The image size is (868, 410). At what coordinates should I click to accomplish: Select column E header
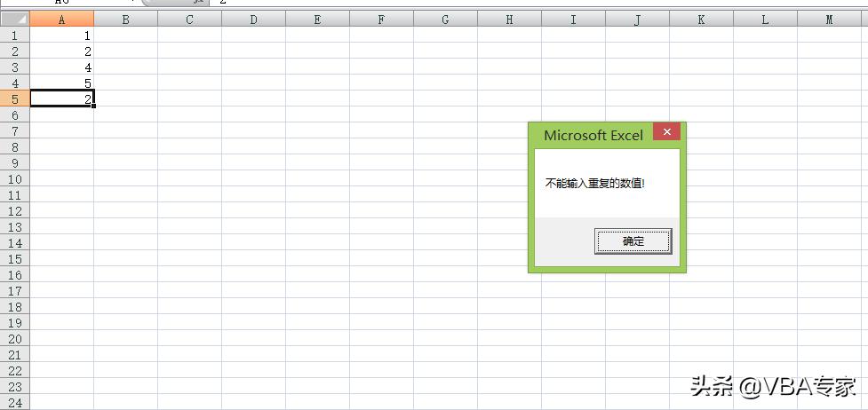(x=318, y=20)
